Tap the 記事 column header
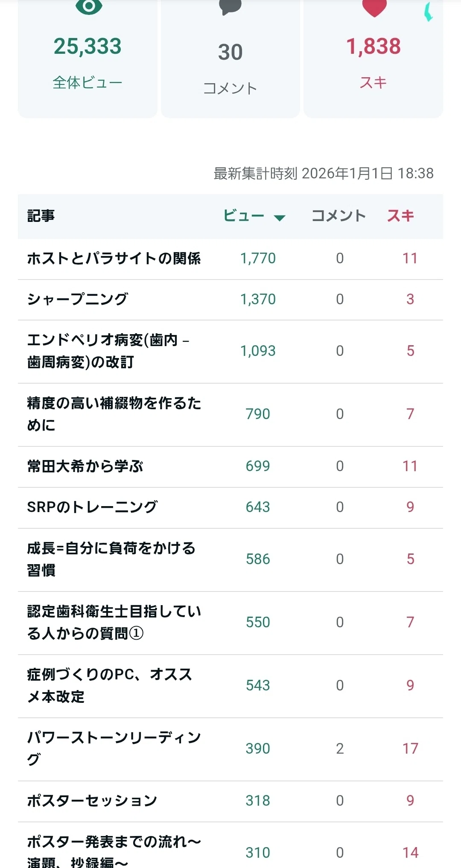 click(x=41, y=216)
